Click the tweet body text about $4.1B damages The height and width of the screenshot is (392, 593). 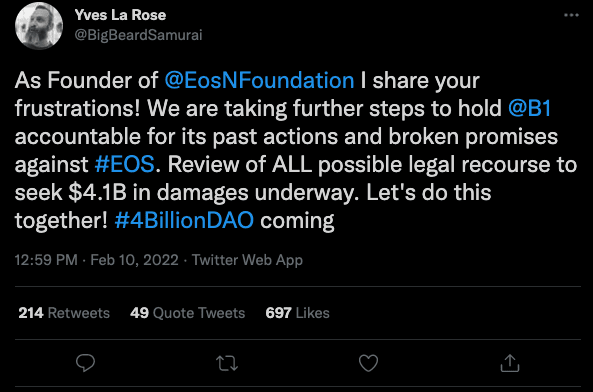pyautogui.click(x=296, y=150)
